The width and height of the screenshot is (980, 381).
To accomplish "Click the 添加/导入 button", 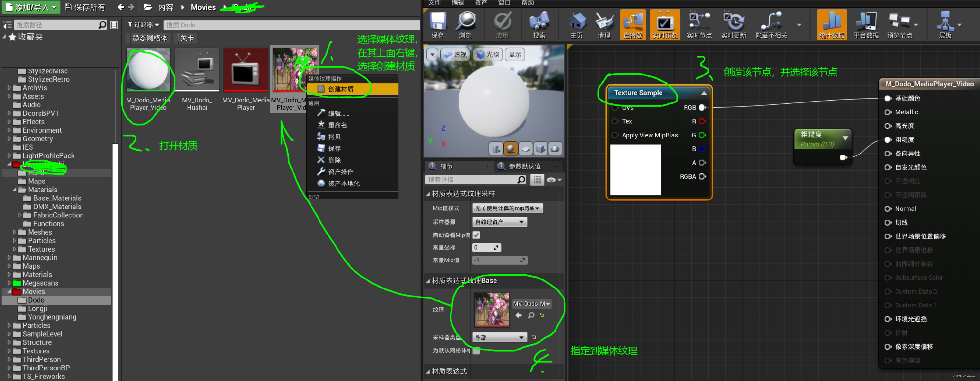I will [31, 7].
